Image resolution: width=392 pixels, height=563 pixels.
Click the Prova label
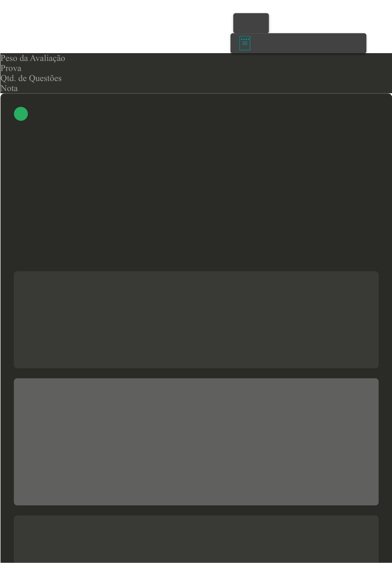pos(11,68)
